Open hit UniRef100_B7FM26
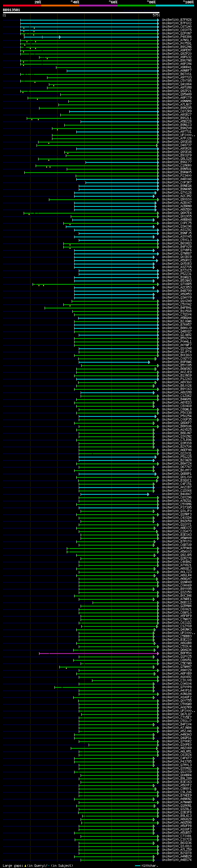This screenshot has height=868, width=197. 176,20
